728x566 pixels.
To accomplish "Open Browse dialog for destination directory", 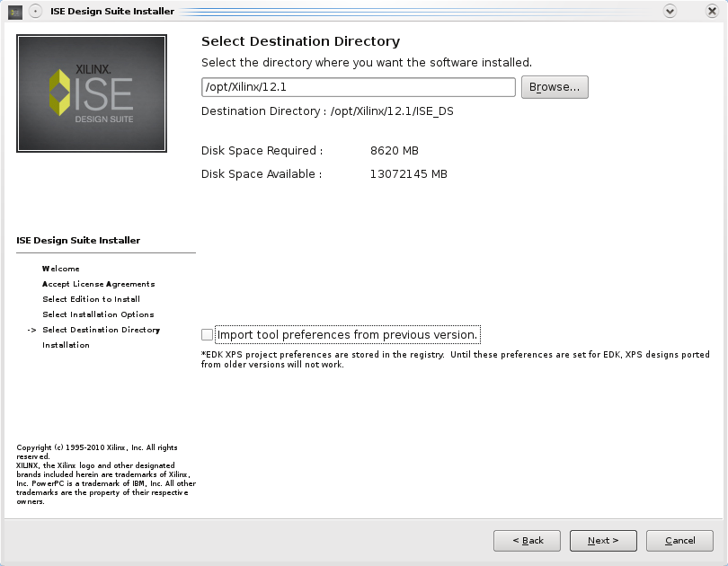I will point(555,87).
